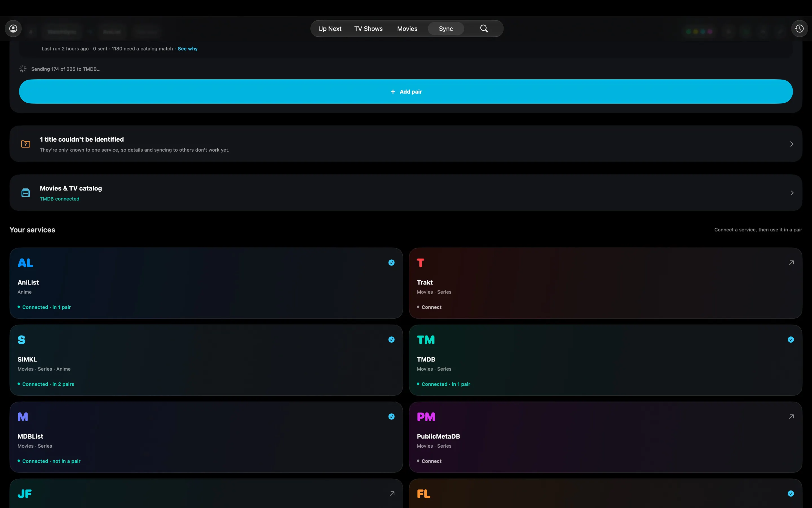Switch to Up Next tab

pyautogui.click(x=330, y=29)
